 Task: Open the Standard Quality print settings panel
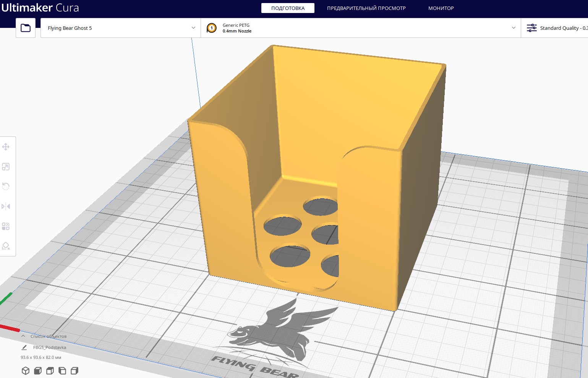(x=556, y=28)
